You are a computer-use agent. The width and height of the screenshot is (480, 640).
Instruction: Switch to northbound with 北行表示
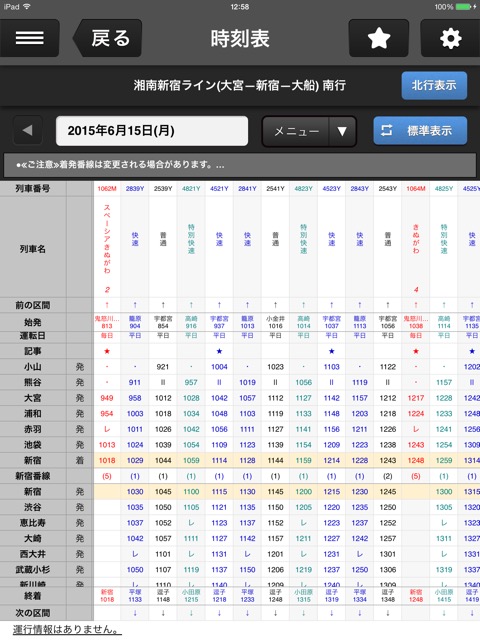pyautogui.click(x=434, y=85)
